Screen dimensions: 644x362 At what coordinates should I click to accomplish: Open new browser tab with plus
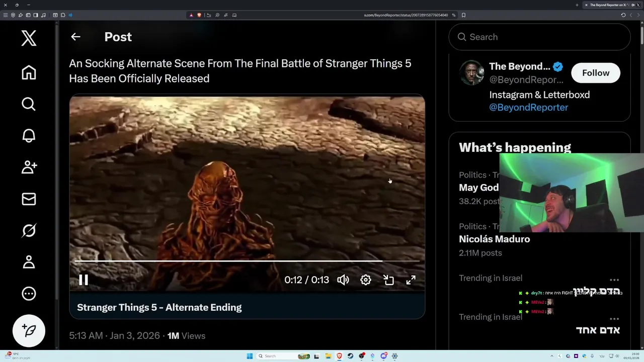[x=577, y=5]
